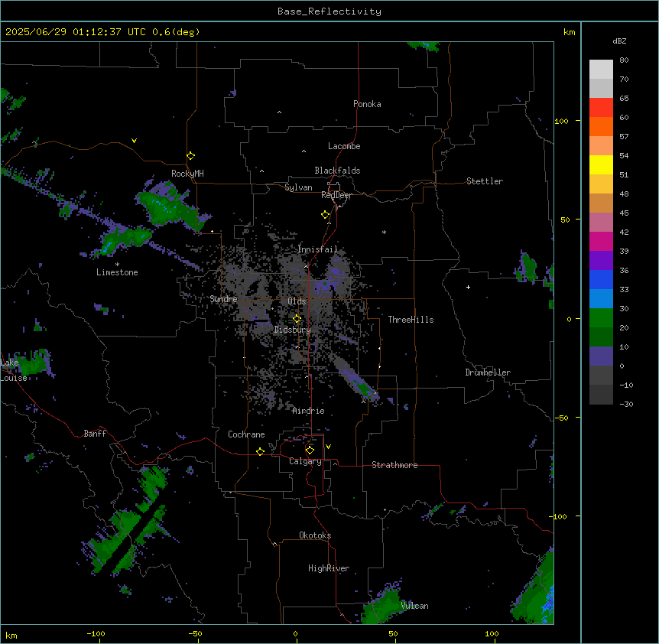Viewport: 659px width, 644px height.
Task: Click the Limestone label
Action: pos(117,272)
